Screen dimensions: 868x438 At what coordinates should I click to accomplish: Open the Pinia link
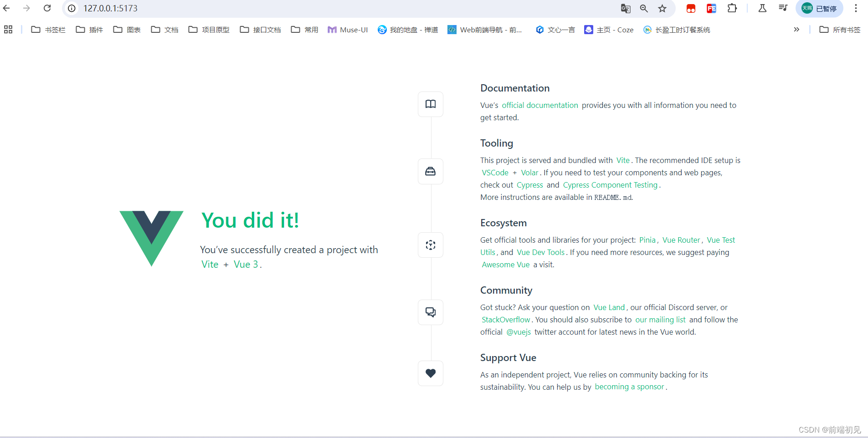(647, 240)
